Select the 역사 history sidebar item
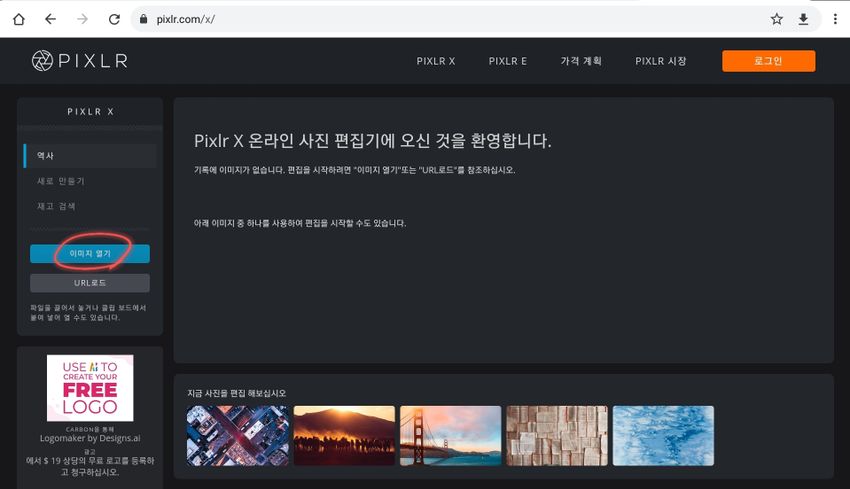 pyautogui.click(x=90, y=156)
